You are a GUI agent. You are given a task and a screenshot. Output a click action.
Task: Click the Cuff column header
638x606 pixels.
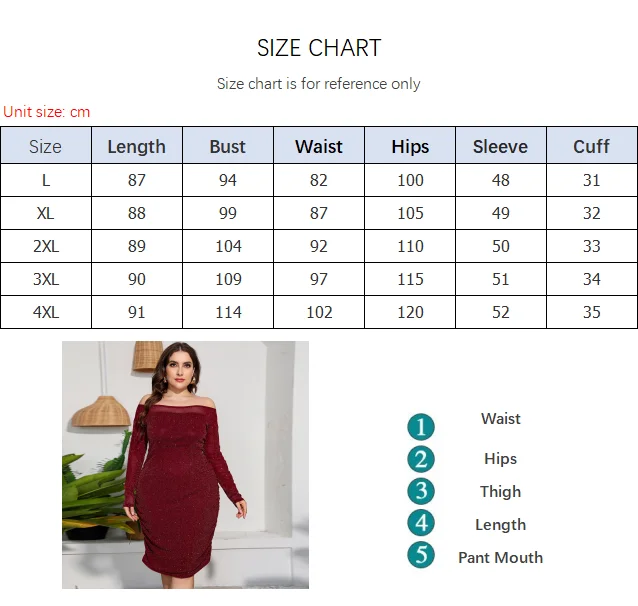(x=591, y=146)
